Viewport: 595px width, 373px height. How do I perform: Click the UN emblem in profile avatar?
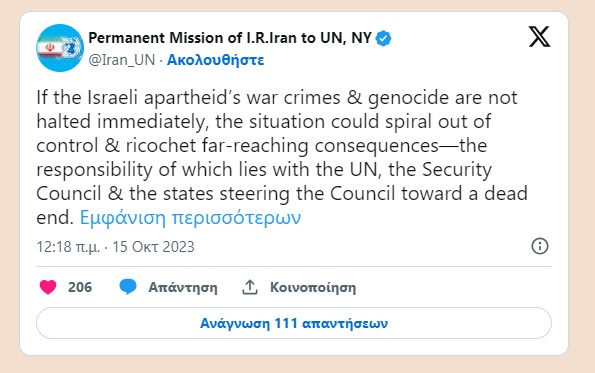point(71,47)
